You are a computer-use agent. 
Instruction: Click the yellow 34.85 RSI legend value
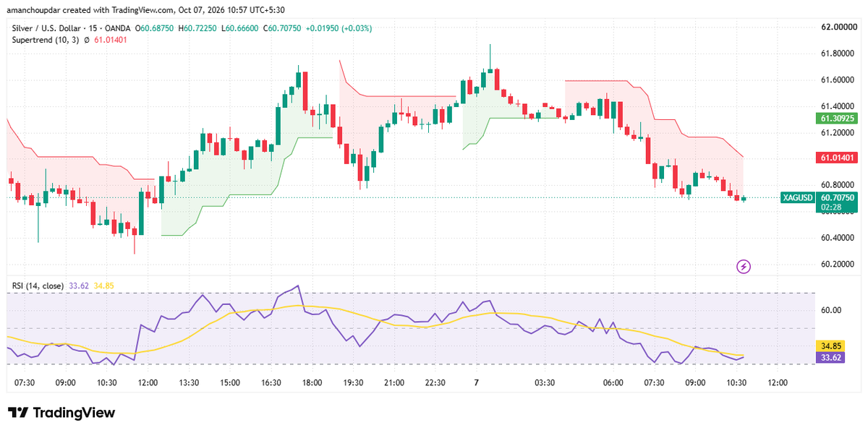pos(104,286)
